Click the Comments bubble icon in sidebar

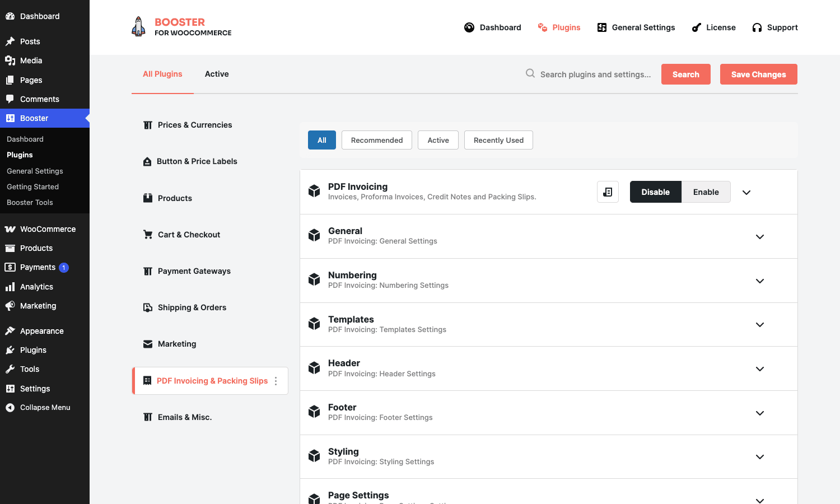coord(10,99)
